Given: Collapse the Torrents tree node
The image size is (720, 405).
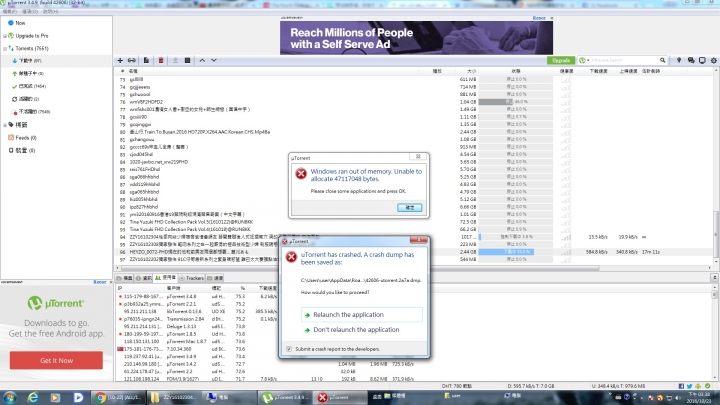Looking at the screenshot, I should [x=5, y=48].
